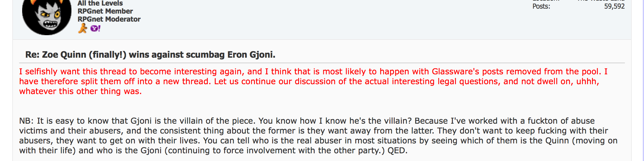Viewport: 644px width, 161px height.
Task: Click the 'RPGnet Member' rank text
Action: (x=105, y=11)
